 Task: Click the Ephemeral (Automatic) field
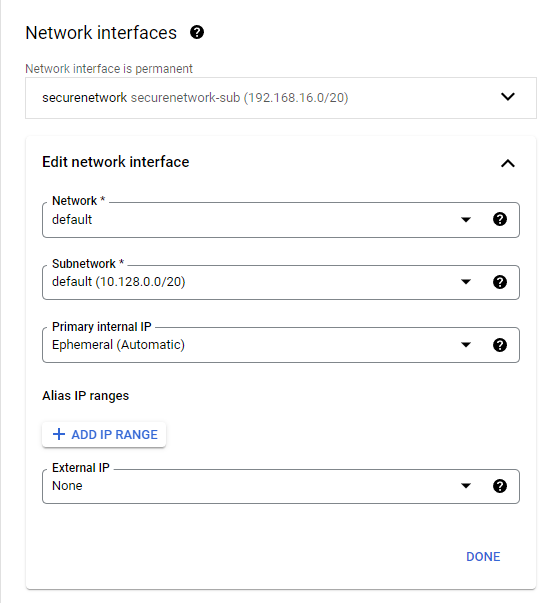(x=281, y=345)
